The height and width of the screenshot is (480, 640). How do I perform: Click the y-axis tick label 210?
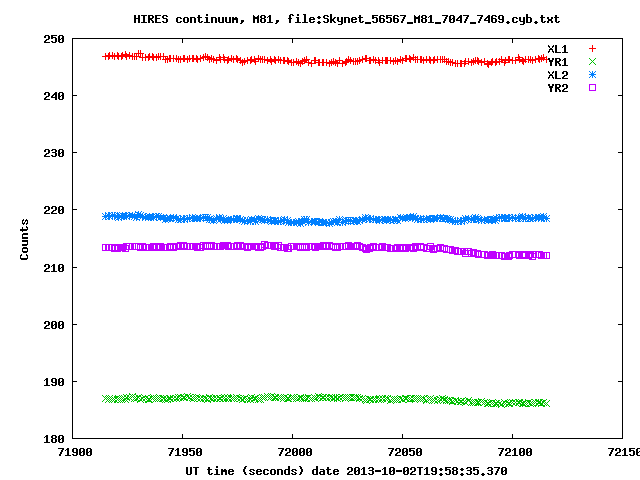coord(54,268)
